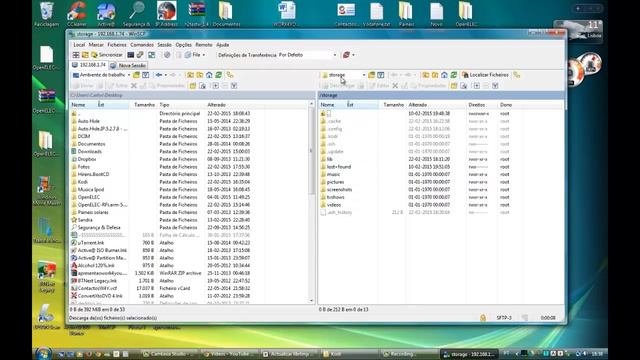640x360 pixels.
Task: Click Localizar Ficheiros button
Action: point(485,75)
